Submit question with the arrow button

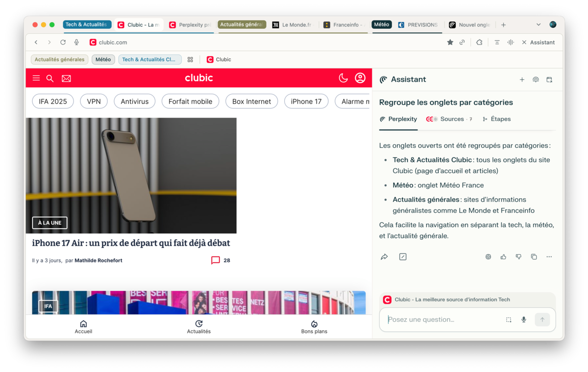(x=542, y=320)
